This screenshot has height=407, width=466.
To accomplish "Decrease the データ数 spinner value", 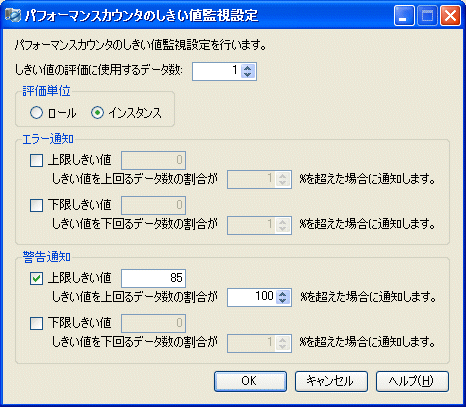I will click(x=248, y=75).
